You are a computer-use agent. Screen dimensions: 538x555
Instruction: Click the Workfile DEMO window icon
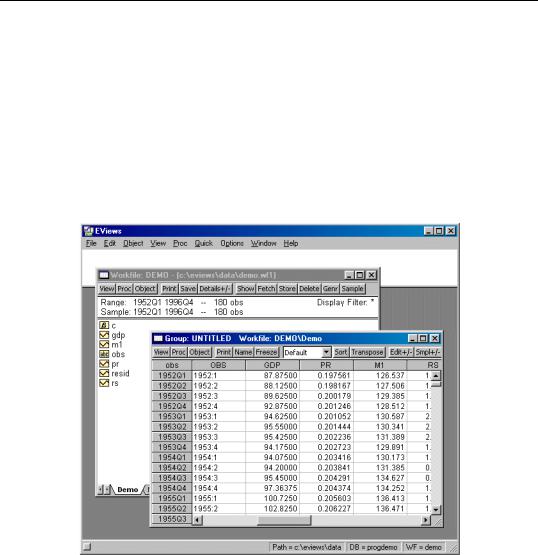(104, 275)
